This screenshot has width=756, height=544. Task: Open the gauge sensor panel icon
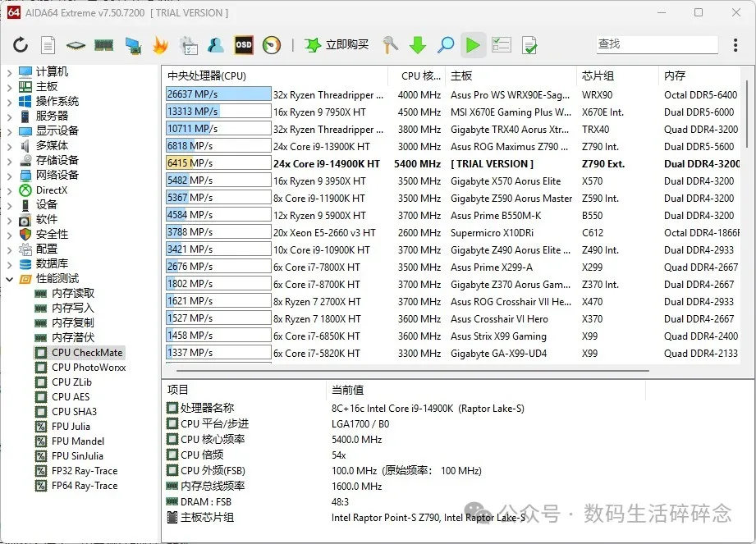pos(272,45)
